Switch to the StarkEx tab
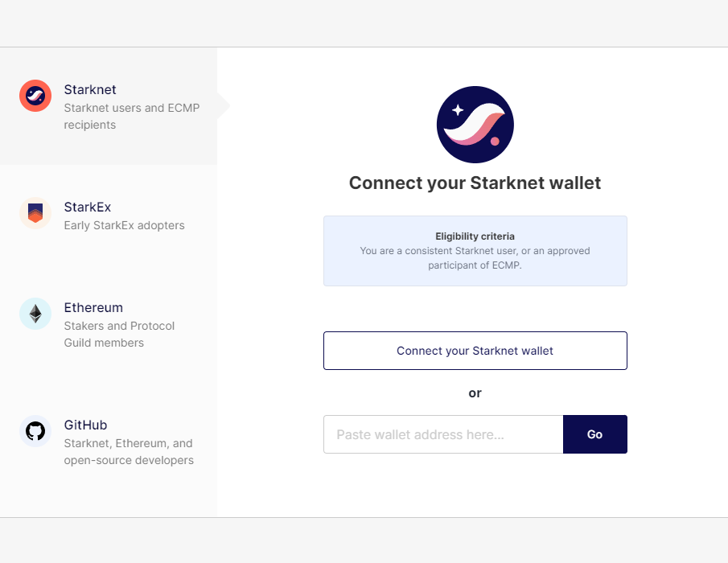This screenshot has width=728, height=563. [88, 207]
